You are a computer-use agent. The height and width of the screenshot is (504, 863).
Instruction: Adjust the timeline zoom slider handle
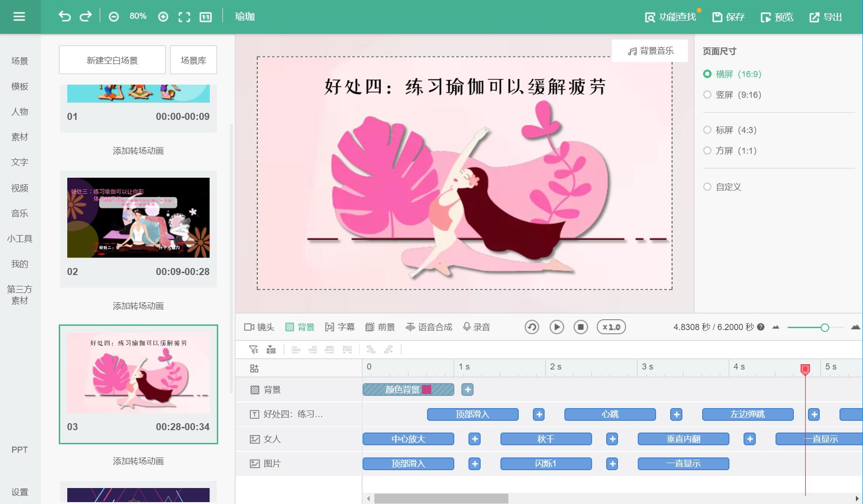pyautogui.click(x=824, y=327)
